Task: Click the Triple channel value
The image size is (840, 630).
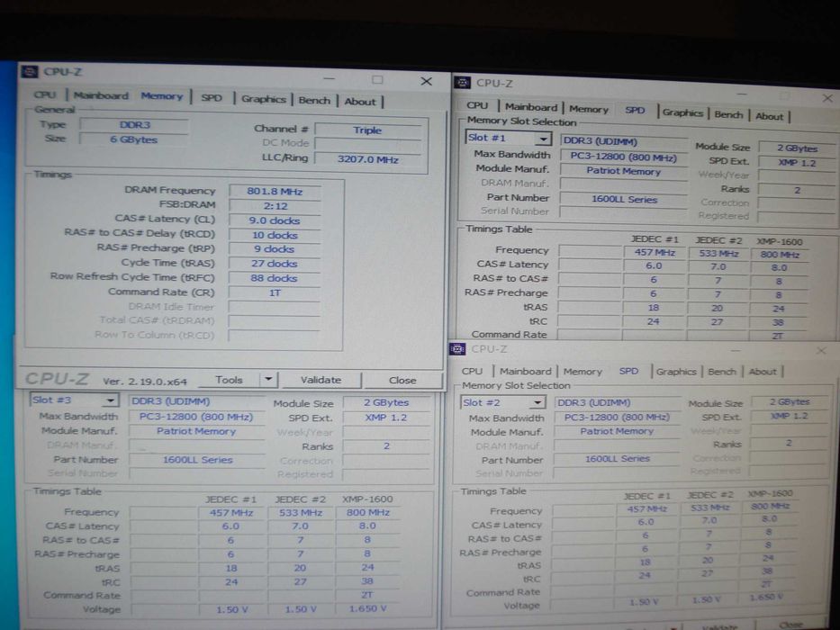Action: (x=367, y=130)
